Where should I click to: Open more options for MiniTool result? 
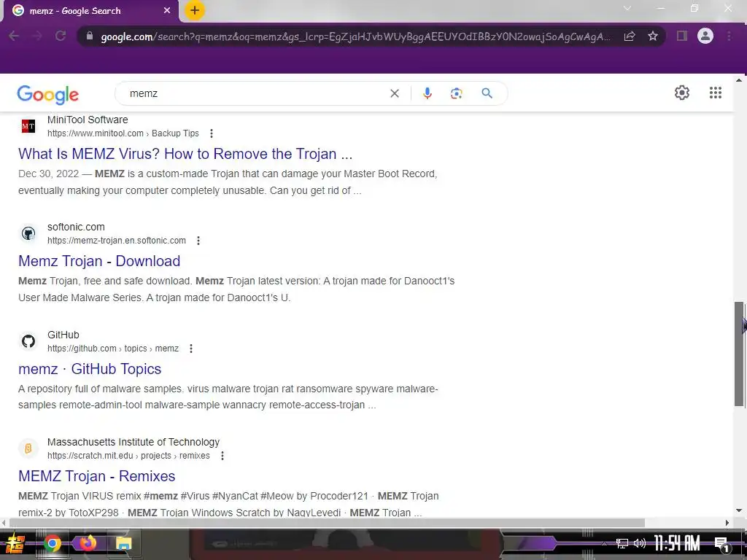(x=212, y=134)
